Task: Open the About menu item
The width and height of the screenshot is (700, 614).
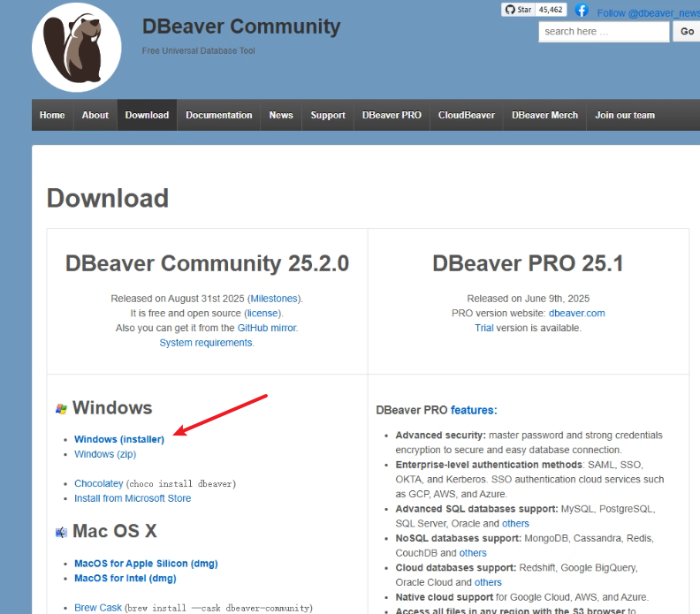Action: 95,115
